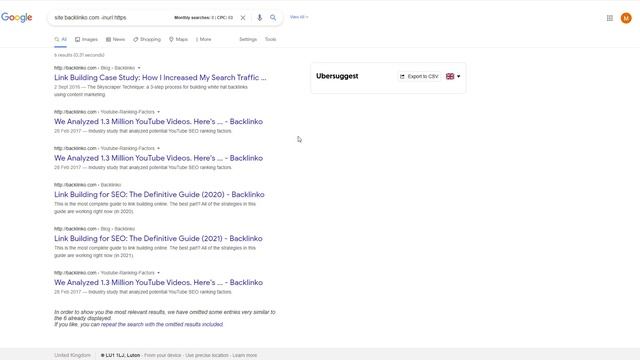Viewport: 640px width, 360px height.
Task: Clear the search box with X icon
Action: [x=243, y=18]
